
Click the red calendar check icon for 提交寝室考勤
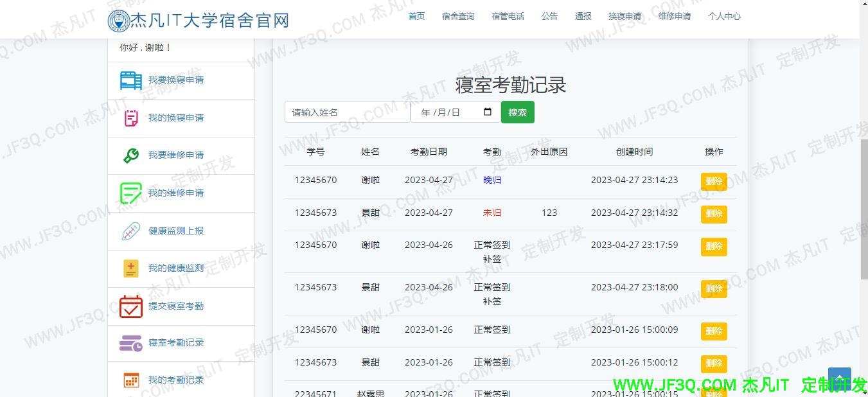pos(131,306)
